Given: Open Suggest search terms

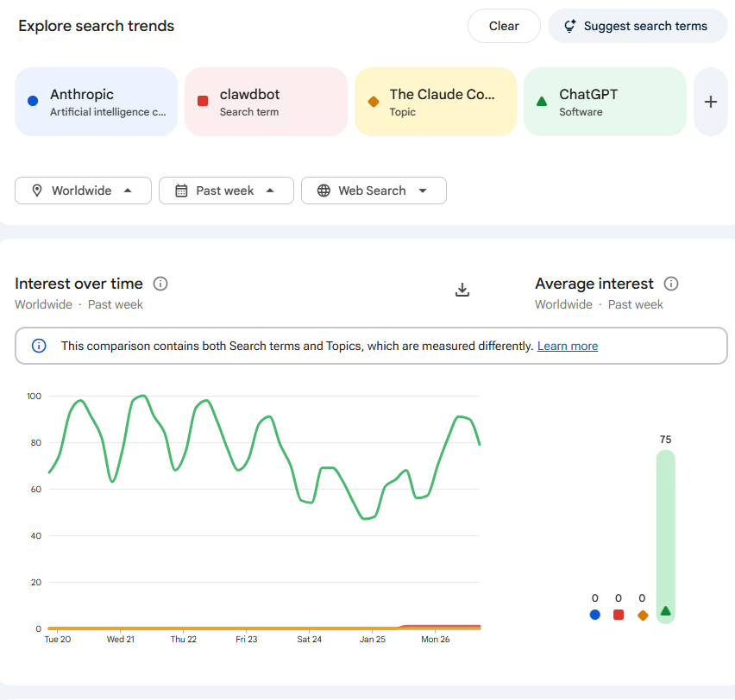Looking at the screenshot, I should click(x=638, y=26).
